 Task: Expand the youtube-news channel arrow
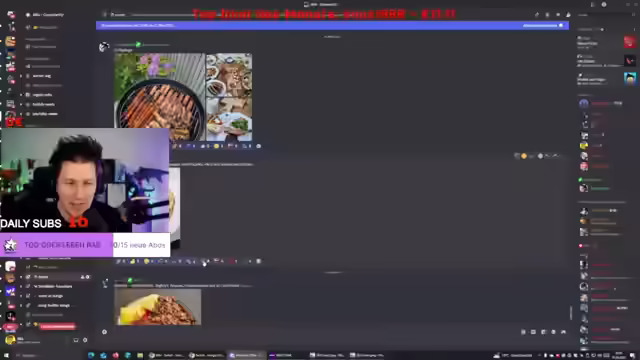tap(21, 114)
